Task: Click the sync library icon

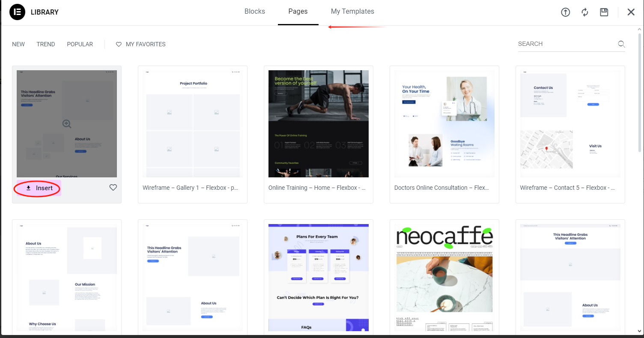Action: 584,12
